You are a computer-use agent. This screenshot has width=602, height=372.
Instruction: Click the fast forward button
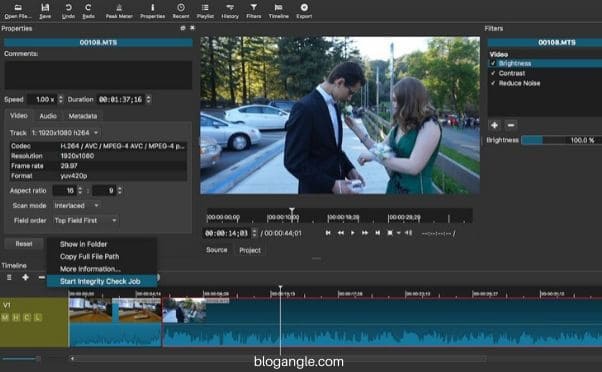click(365, 233)
